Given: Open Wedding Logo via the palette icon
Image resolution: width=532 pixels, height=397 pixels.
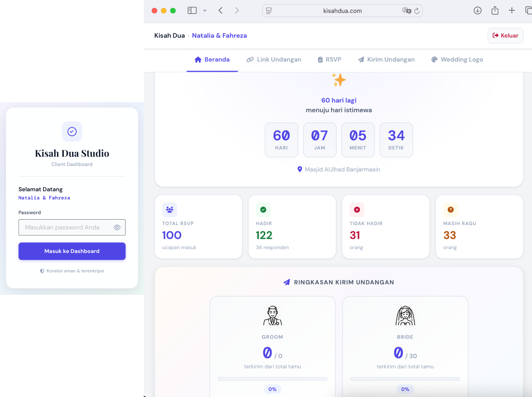Looking at the screenshot, I should pyautogui.click(x=434, y=59).
